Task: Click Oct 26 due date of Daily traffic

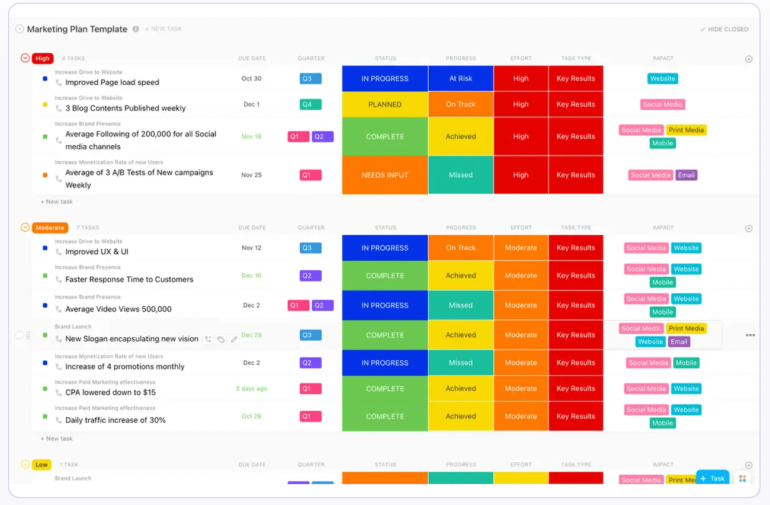Action: coord(251,417)
